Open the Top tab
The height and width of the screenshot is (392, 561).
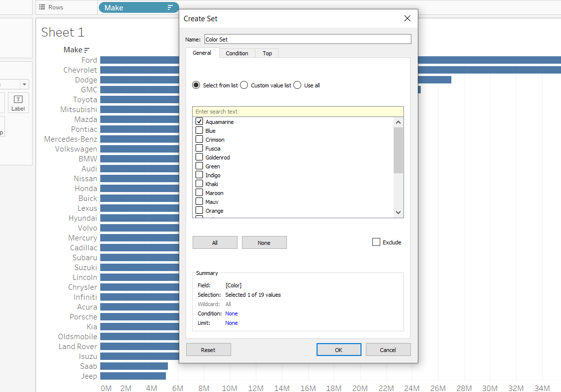point(267,53)
